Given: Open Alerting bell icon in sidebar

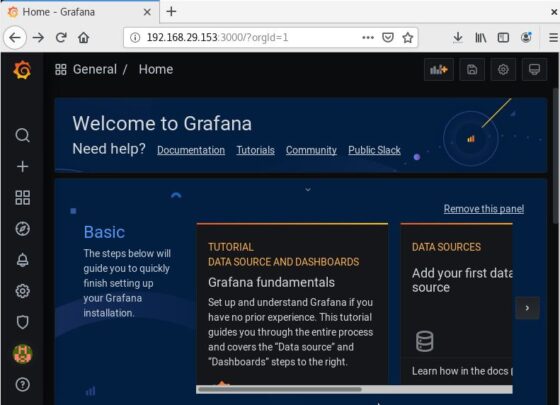Looking at the screenshot, I should coord(22,260).
